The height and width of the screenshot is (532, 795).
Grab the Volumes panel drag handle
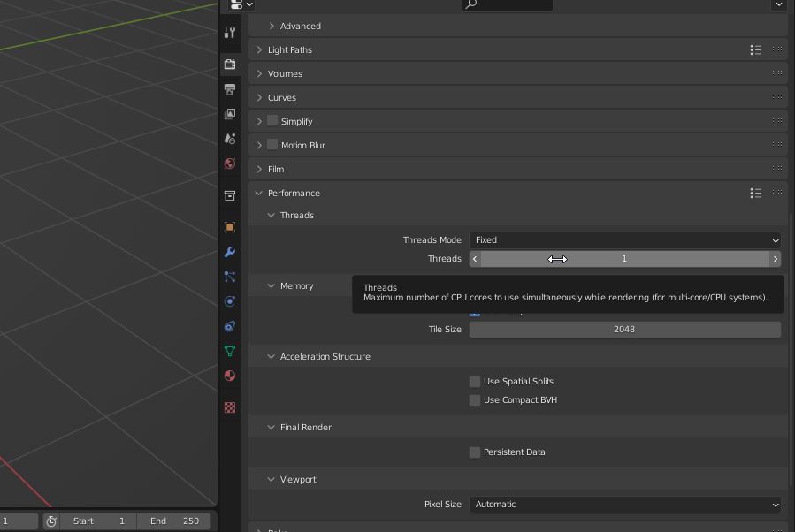coord(776,73)
